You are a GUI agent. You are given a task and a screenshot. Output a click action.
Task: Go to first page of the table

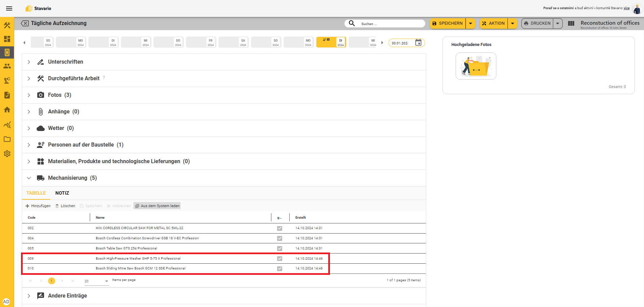[30, 281]
